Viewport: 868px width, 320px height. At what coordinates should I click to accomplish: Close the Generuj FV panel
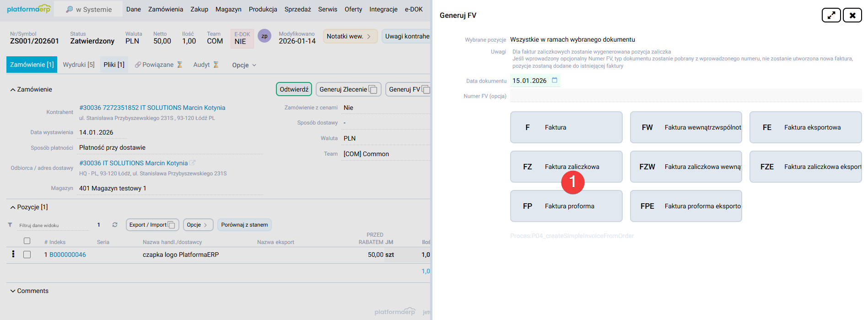[x=852, y=15]
